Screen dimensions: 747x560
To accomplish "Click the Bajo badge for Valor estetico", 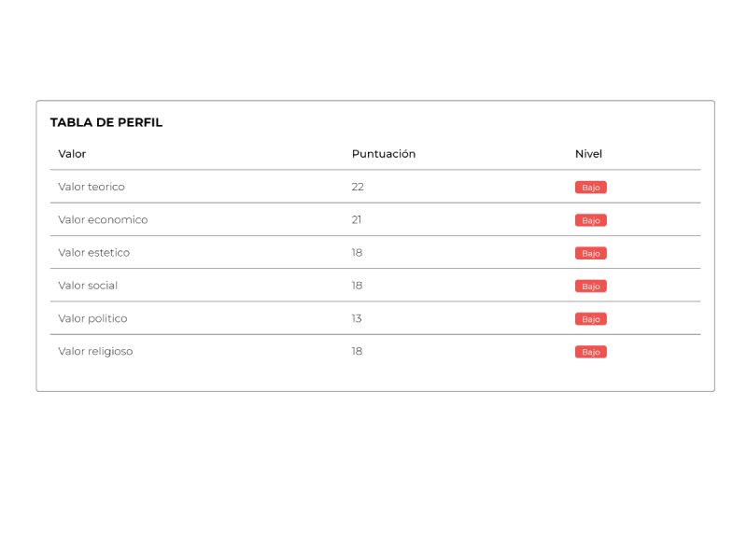I will 591,253.
